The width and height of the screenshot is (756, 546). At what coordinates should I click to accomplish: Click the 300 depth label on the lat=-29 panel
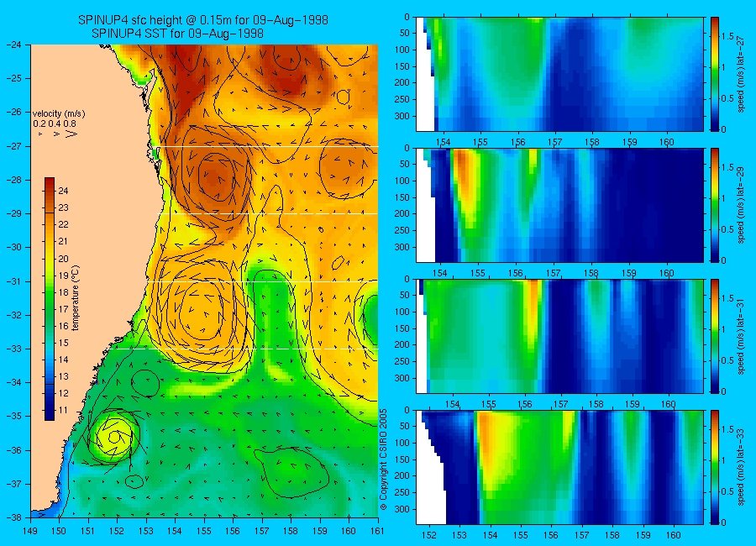[402, 248]
